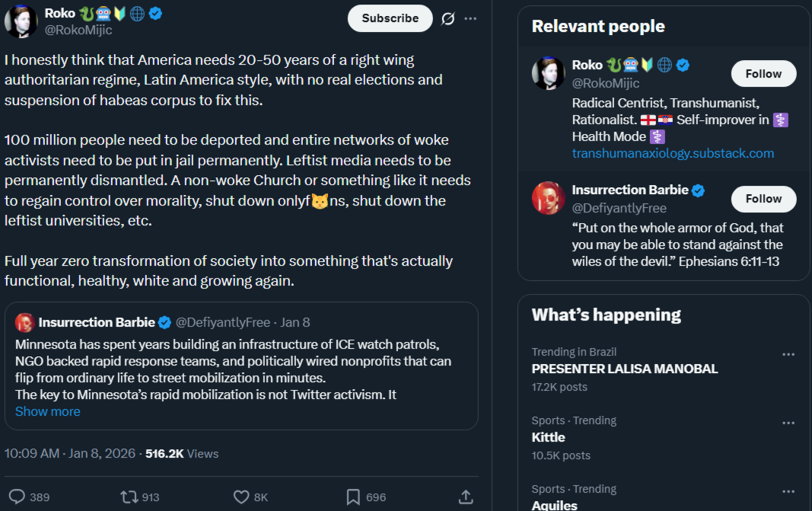Subscribe to Roko
Screen dimensions: 812x511
390,18
